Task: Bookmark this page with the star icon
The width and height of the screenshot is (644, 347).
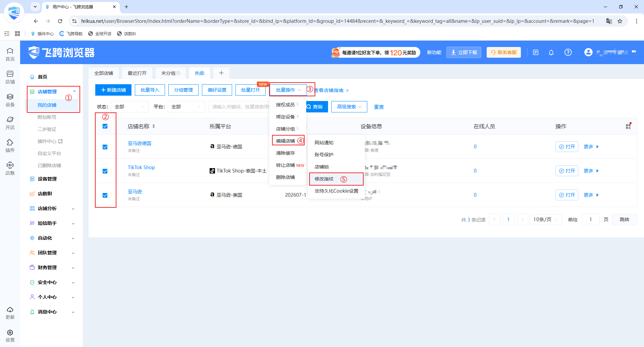Action: [x=620, y=21]
